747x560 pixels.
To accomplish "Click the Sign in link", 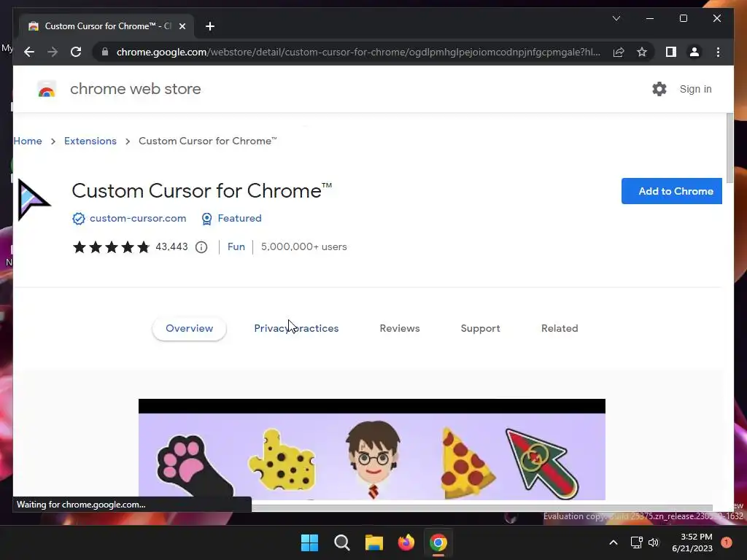I will (x=695, y=89).
